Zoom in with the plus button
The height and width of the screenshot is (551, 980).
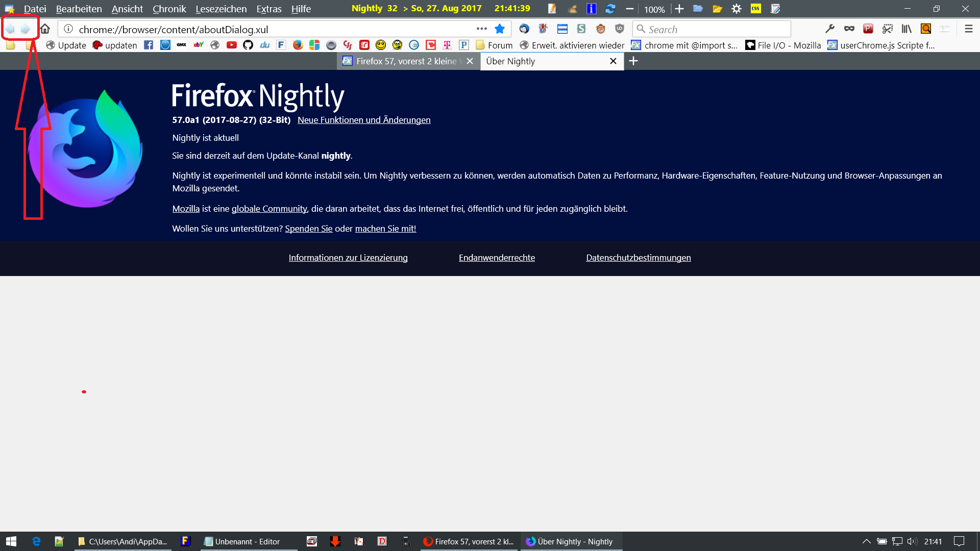click(679, 9)
